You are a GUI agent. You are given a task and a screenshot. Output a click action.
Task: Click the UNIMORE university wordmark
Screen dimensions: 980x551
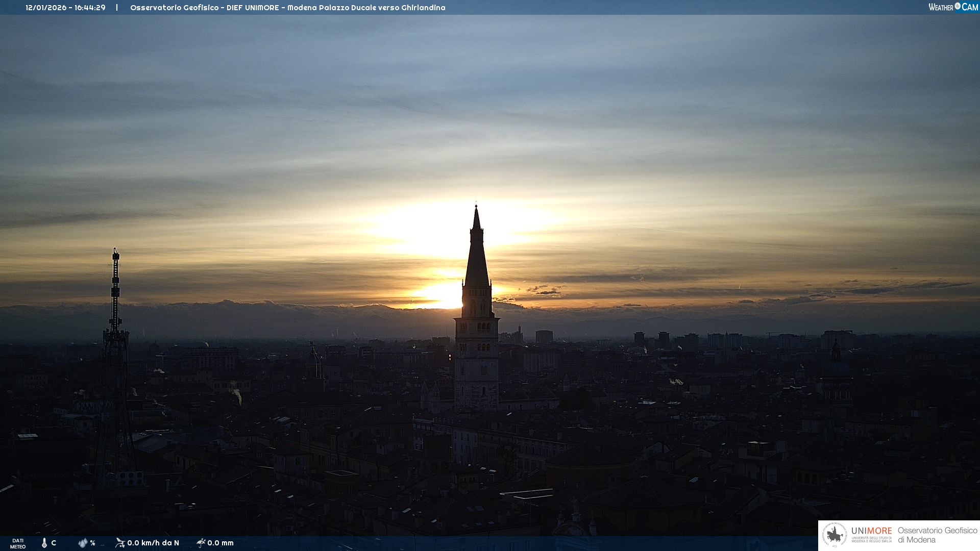tap(871, 531)
